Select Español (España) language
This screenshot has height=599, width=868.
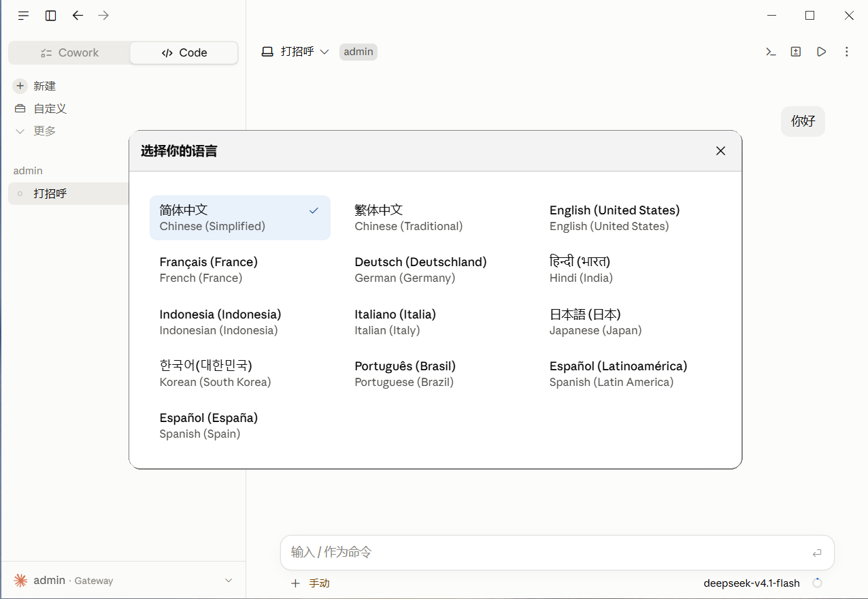pyautogui.click(x=240, y=425)
